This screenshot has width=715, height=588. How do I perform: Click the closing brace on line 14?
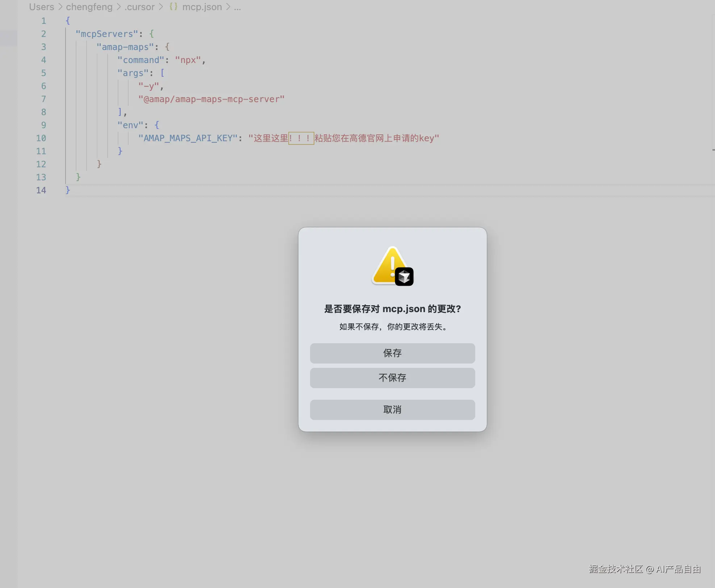point(68,190)
